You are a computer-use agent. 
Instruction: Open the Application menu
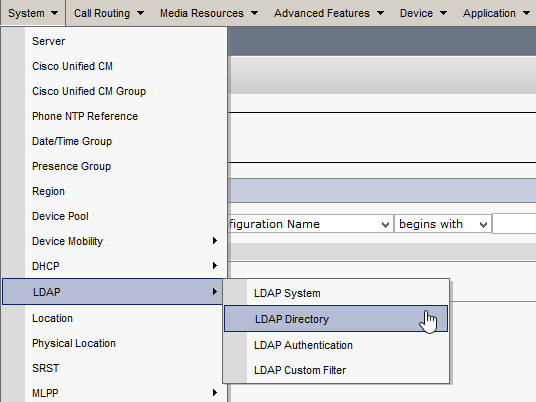496,13
